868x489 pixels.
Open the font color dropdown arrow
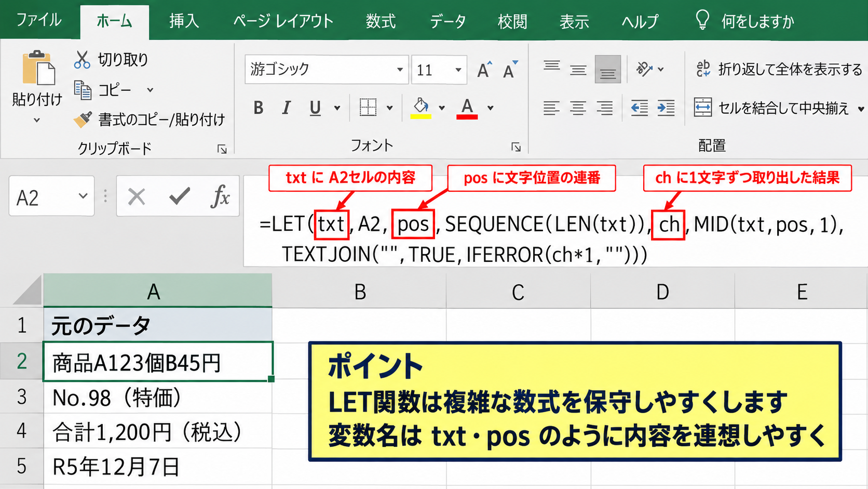pyautogui.click(x=490, y=108)
